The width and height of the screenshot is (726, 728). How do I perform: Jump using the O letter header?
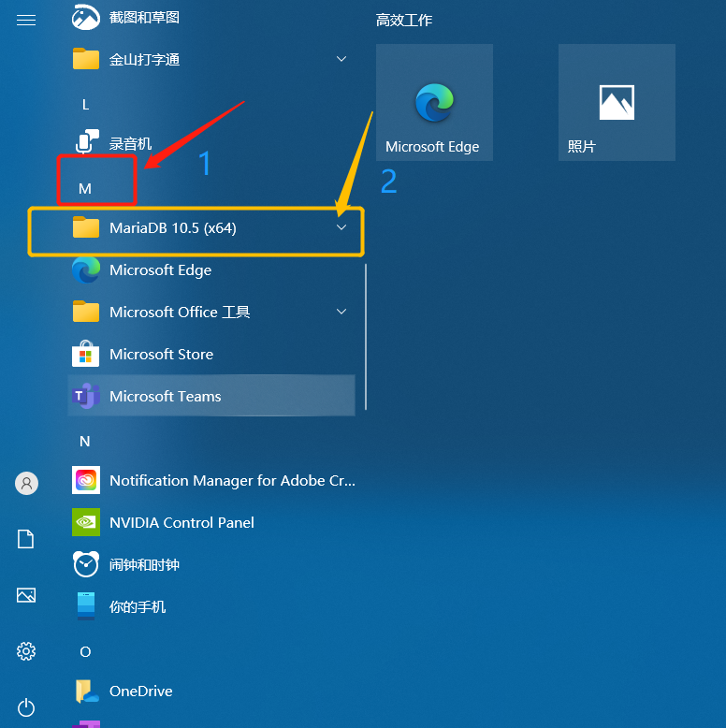(x=85, y=652)
